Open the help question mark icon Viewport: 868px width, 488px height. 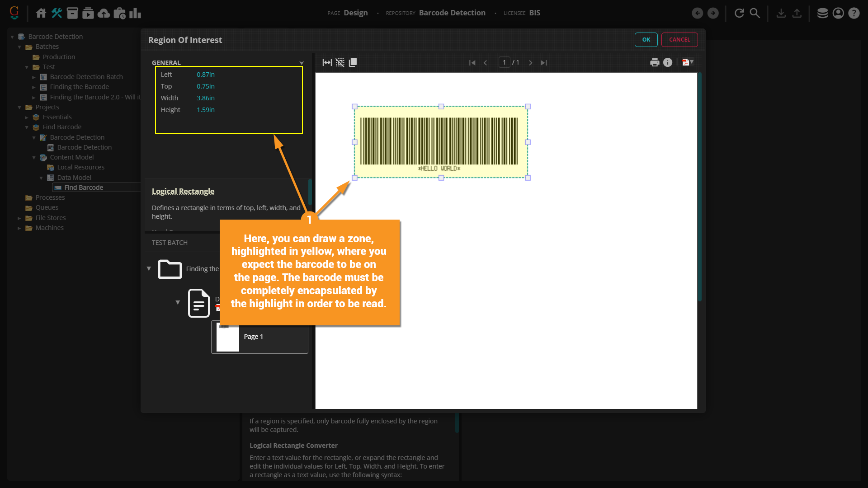click(854, 13)
